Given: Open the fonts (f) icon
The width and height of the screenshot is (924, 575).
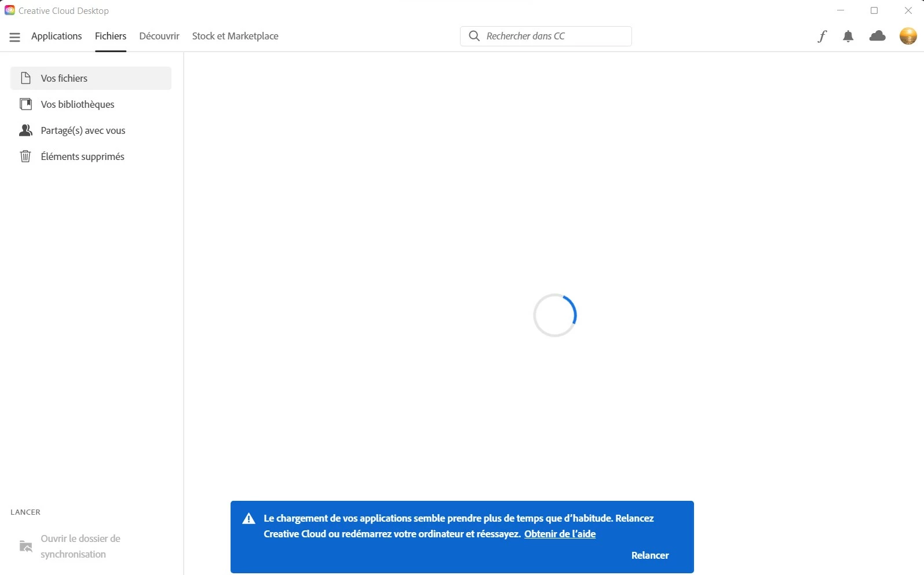Looking at the screenshot, I should [821, 37].
